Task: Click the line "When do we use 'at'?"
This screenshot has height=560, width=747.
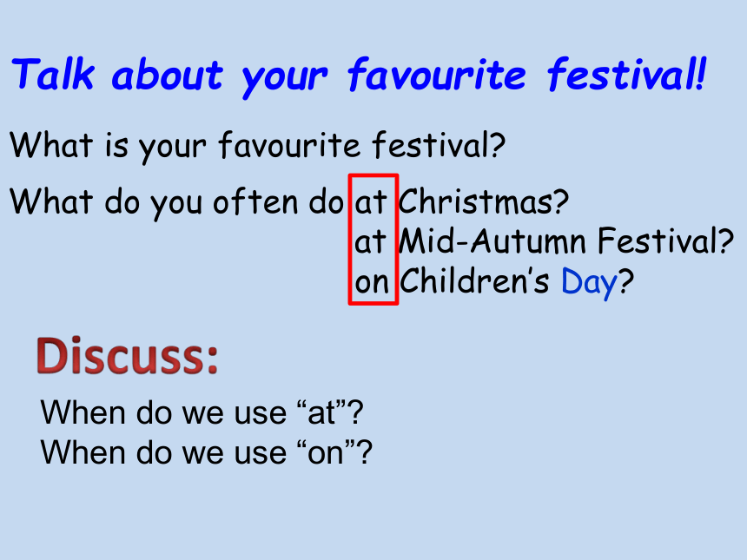Action: pos(202,412)
